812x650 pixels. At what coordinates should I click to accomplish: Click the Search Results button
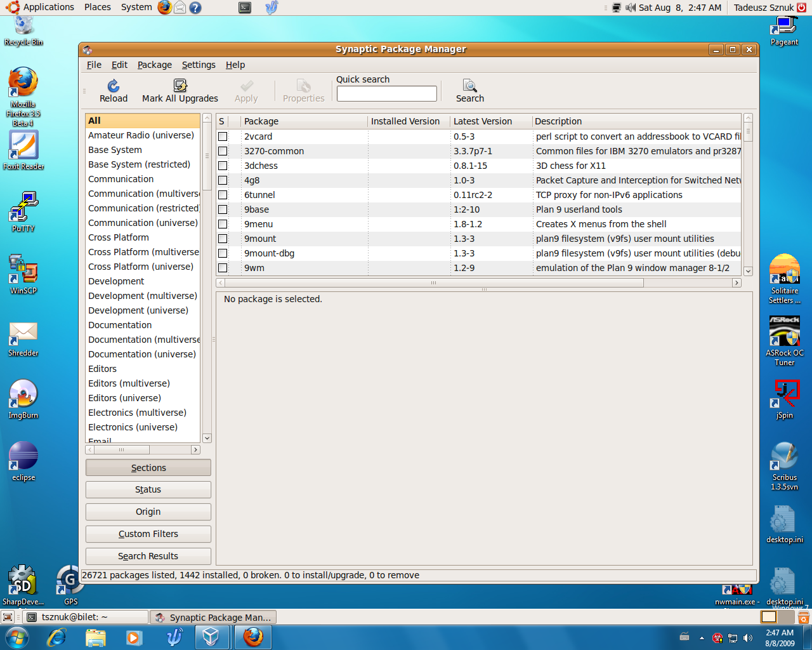pyautogui.click(x=148, y=556)
